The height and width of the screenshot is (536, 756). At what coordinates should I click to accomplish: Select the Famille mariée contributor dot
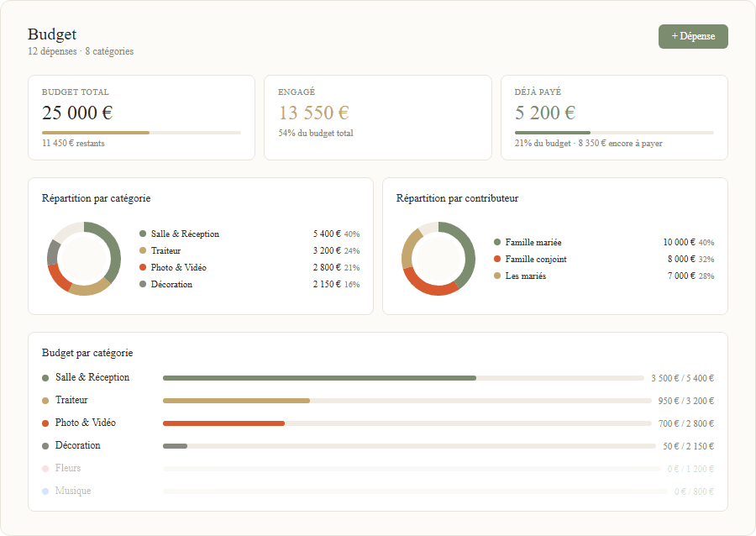[497, 242]
